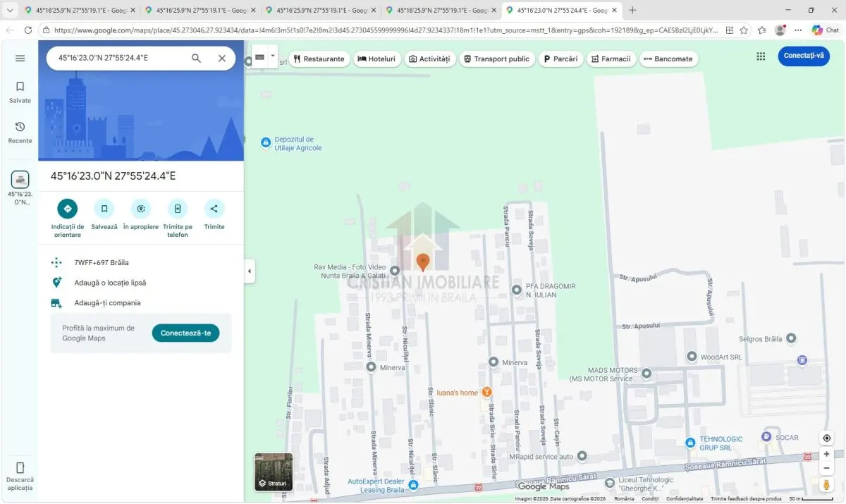The image size is (846, 504).
Task: Open the tab search dropdown chevron
Action: pos(10,11)
